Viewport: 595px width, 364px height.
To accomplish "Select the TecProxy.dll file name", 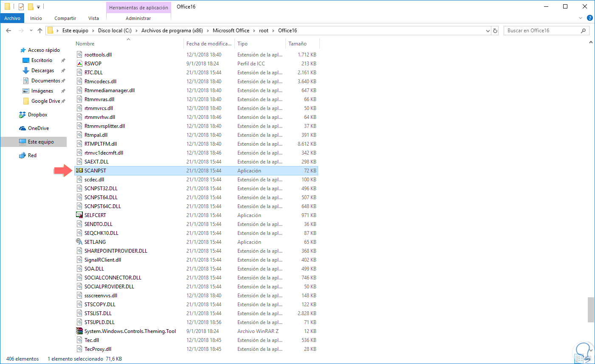I will [x=98, y=349].
